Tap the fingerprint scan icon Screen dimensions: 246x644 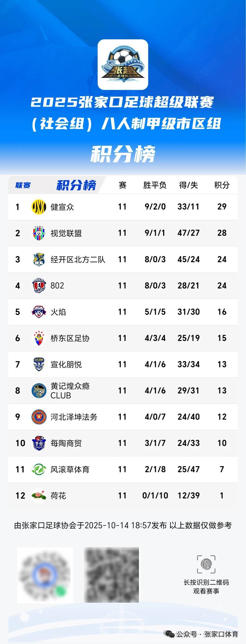pyautogui.click(x=206, y=564)
